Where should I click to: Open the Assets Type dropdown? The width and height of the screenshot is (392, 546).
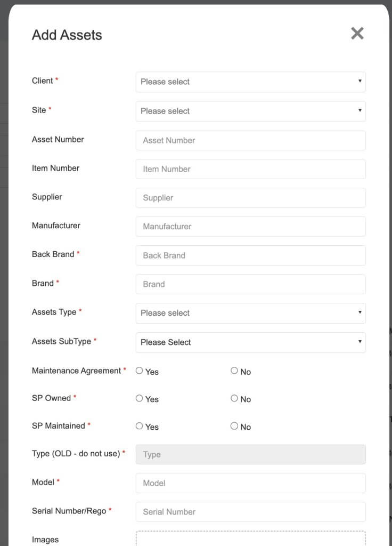point(250,313)
